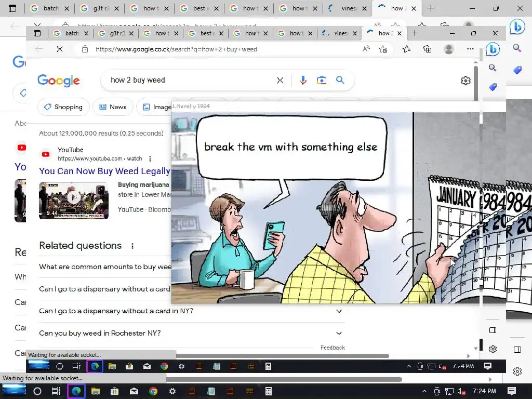Open notification center on outer taskbar
The height and width of the screenshot is (399, 532).
tap(512, 391)
